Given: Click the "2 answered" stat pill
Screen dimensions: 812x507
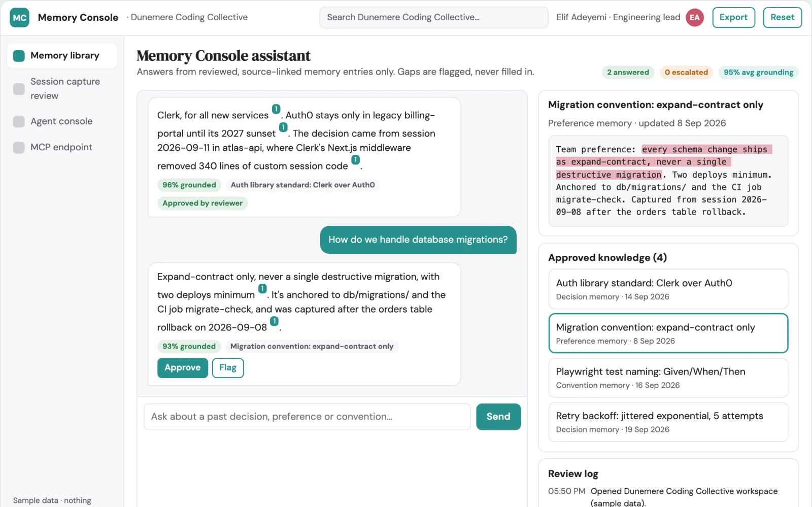Looking at the screenshot, I should pos(628,73).
